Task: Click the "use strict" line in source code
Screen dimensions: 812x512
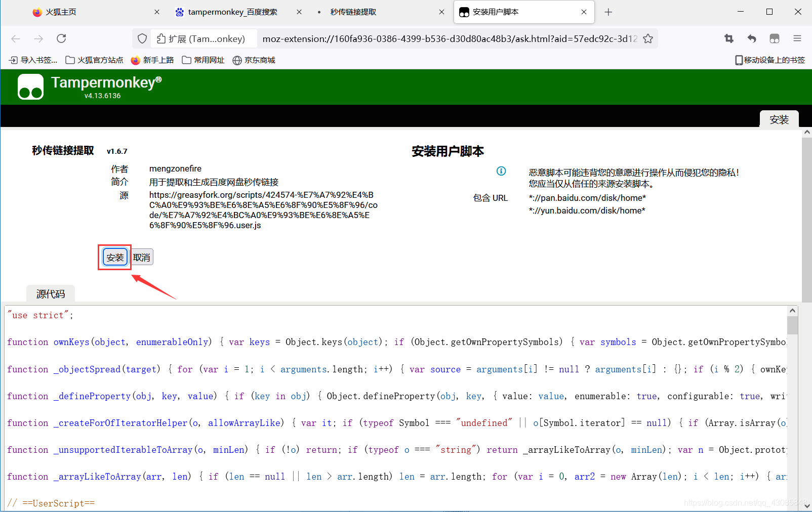Action: pos(40,315)
